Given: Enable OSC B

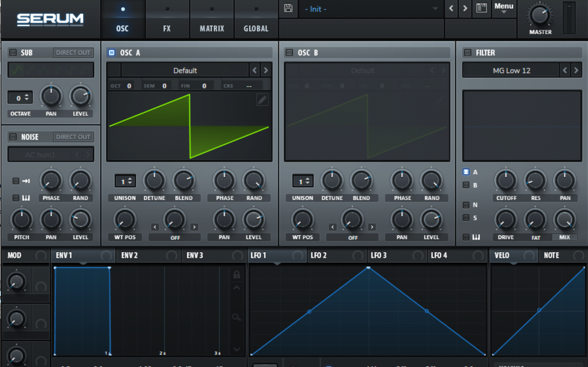Looking at the screenshot, I should [289, 53].
